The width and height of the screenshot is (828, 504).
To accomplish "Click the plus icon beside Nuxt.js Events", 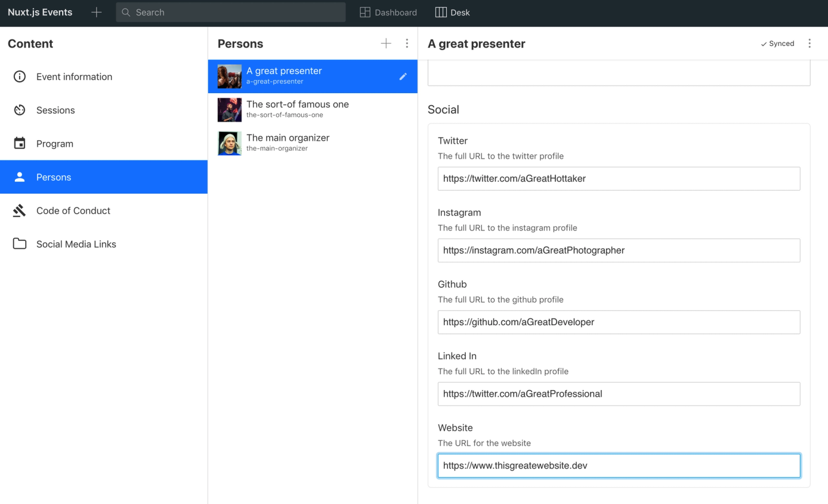I will click(96, 12).
